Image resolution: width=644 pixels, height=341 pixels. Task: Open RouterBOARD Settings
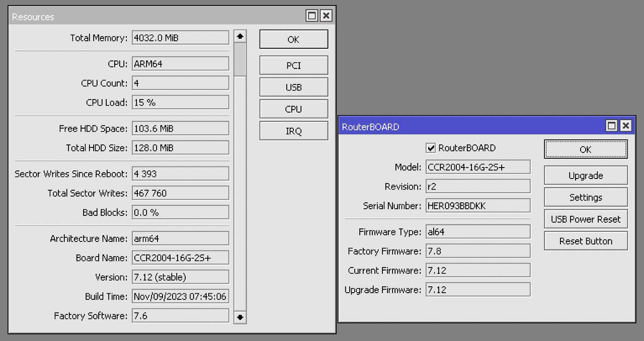point(586,197)
